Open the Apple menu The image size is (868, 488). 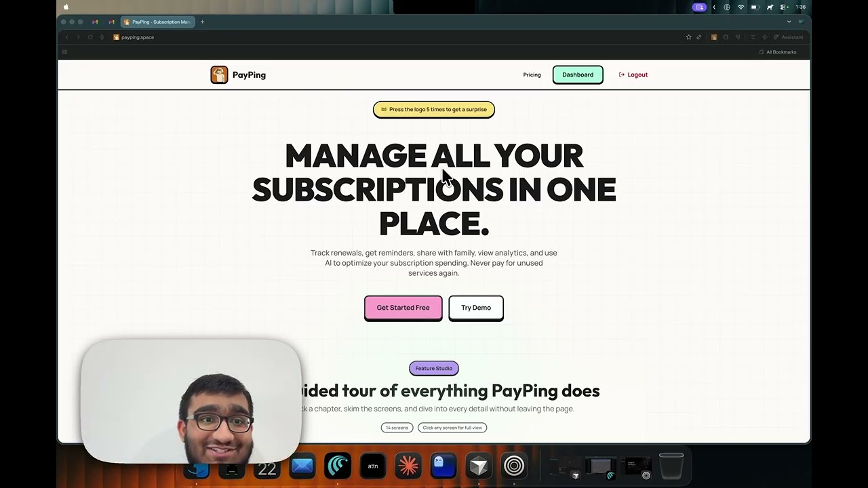click(66, 7)
